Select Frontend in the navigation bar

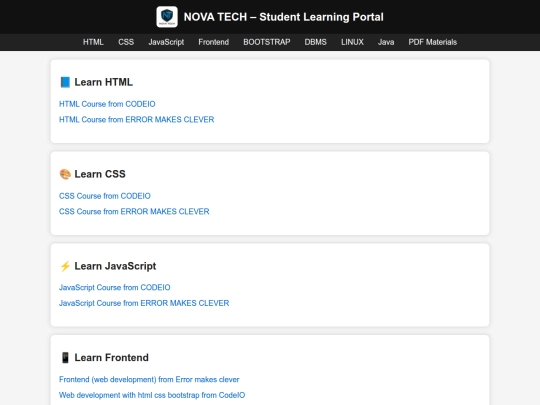214,42
